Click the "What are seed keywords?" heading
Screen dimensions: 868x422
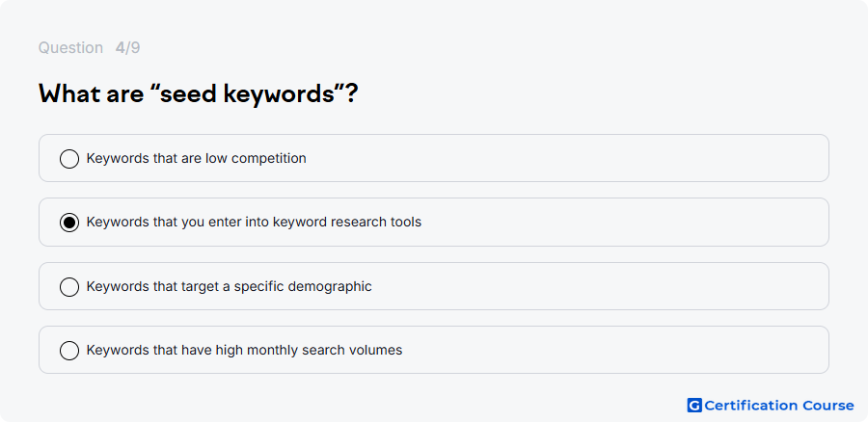198,93
